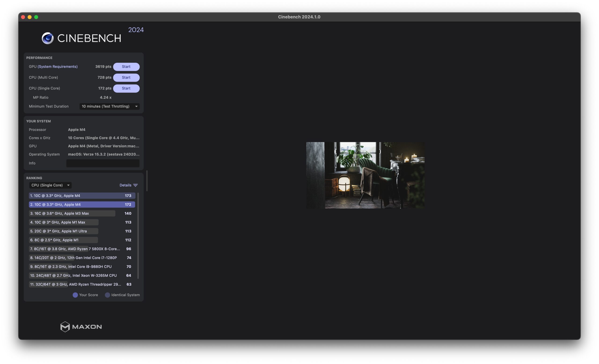Click the Details filter lines icon
Viewport: 599px width, 364px height.
tap(135, 185)
